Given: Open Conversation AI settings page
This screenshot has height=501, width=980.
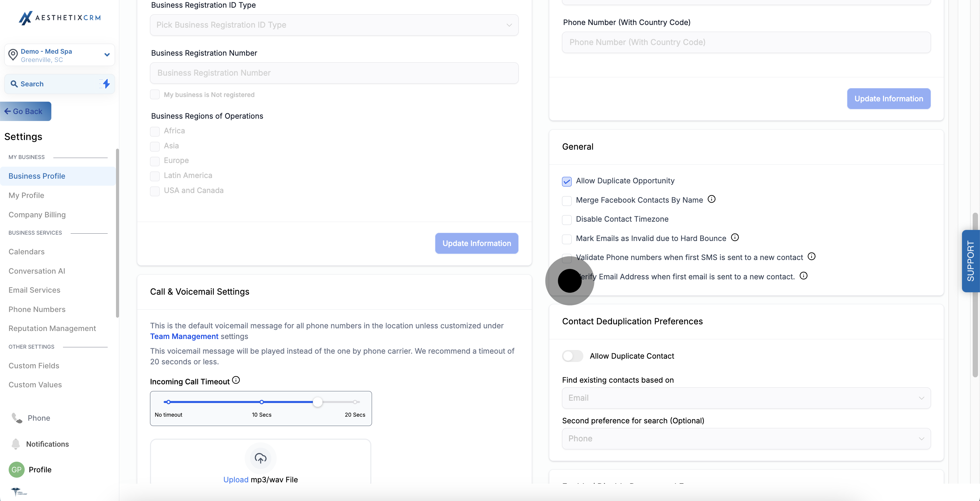Looking at the screenshot, I should (37, 271).
